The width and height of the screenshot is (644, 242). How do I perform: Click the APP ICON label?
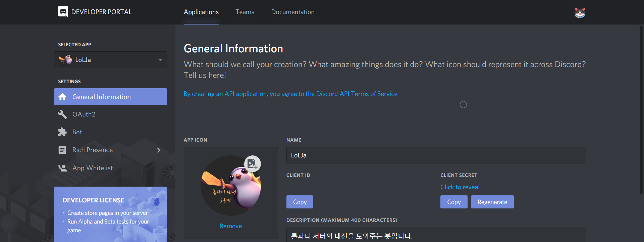point(196,140)
